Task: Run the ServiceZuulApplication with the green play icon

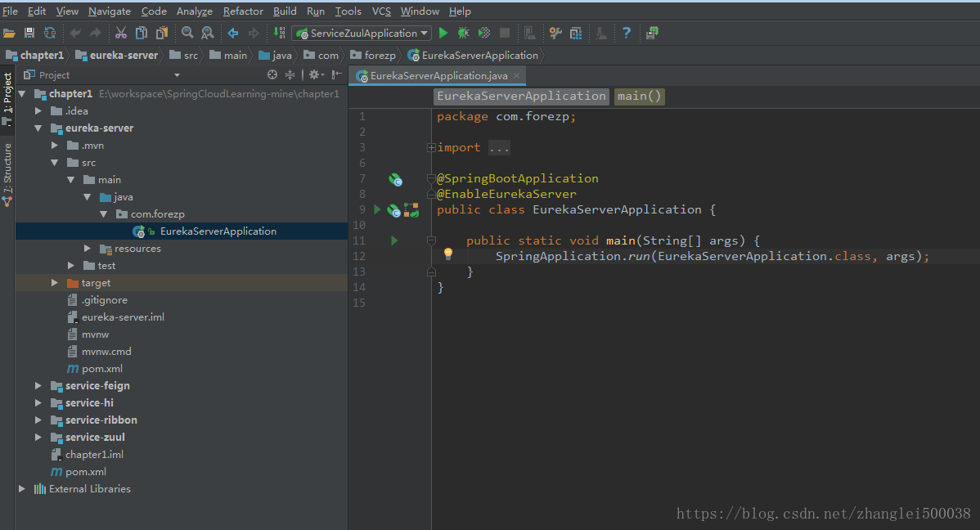Action: (x=443, y=33)
